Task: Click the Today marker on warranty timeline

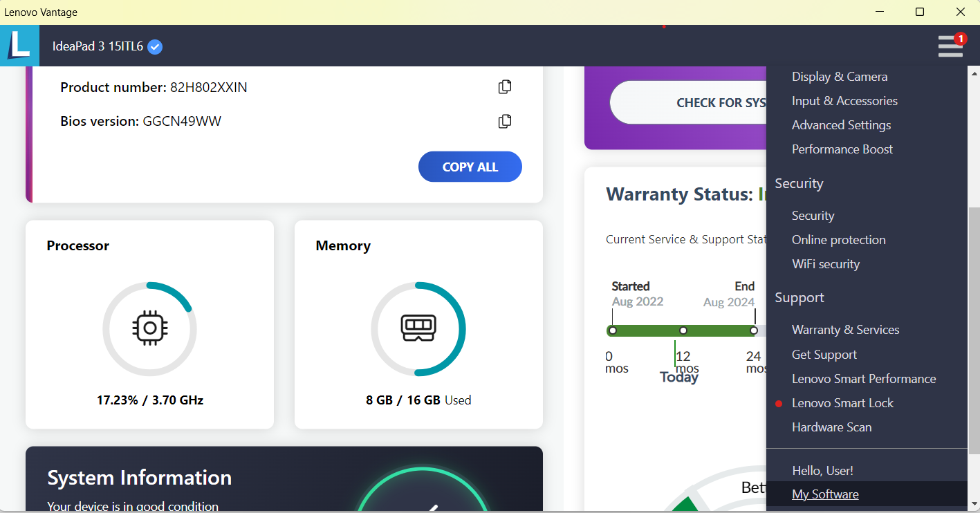Action: pyautogui.click(x=678, y=377)
